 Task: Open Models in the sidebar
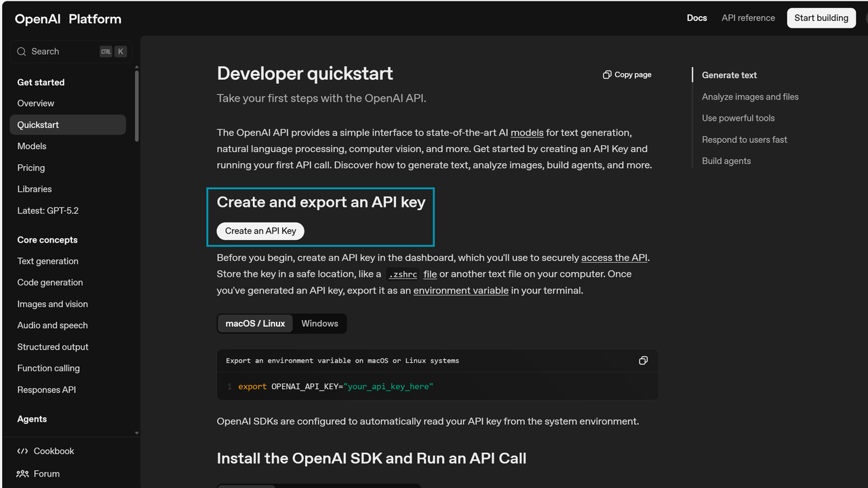click(32, 146)
